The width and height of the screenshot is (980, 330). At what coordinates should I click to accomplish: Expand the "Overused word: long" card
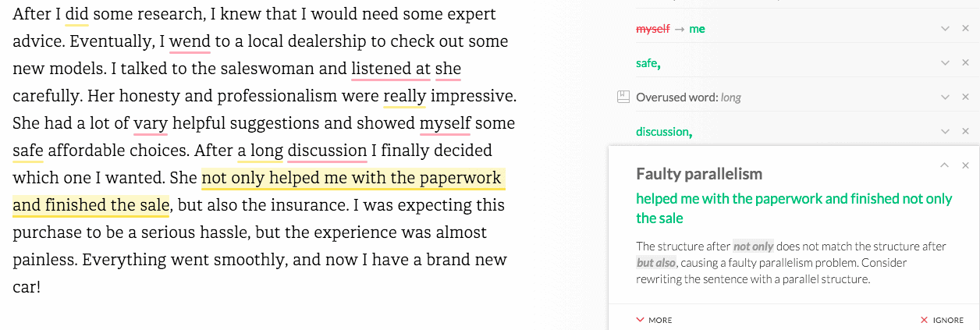pos(945,98)
